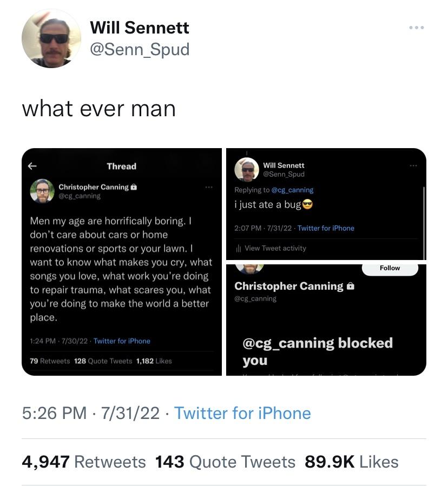Click the scrollbar in the reply screenshot
Screen dimensions: 448x486
424,223
